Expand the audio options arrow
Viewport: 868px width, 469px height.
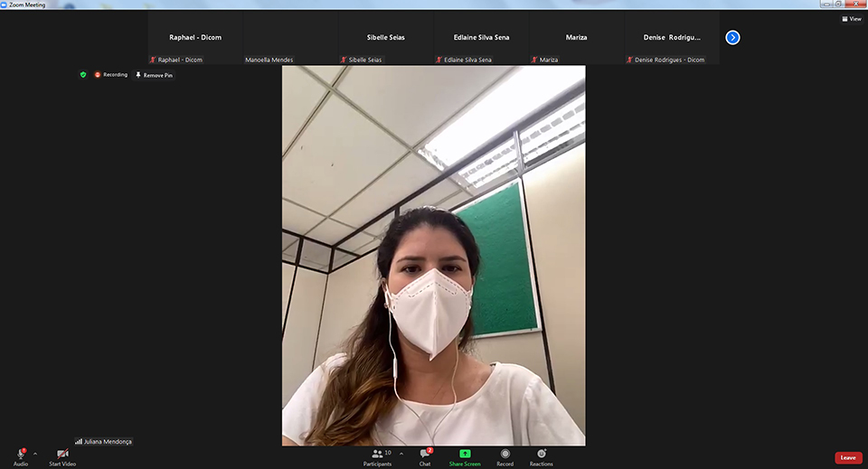tap(35, 454)
